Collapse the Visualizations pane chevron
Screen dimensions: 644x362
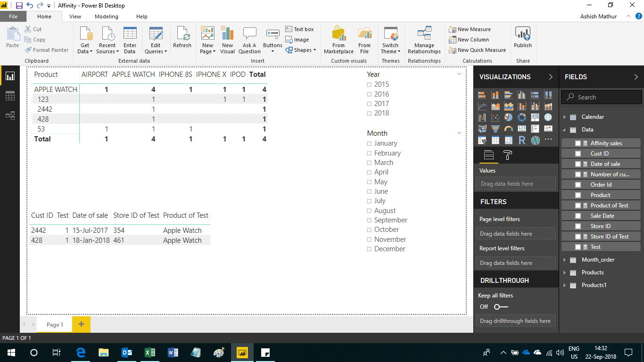tap(551, 77)
